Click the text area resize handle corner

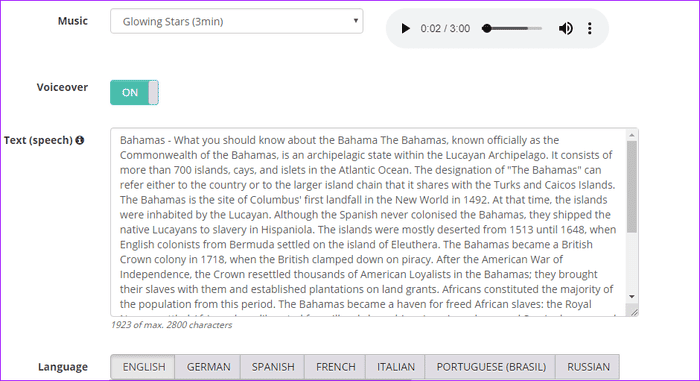coord(633,311)
